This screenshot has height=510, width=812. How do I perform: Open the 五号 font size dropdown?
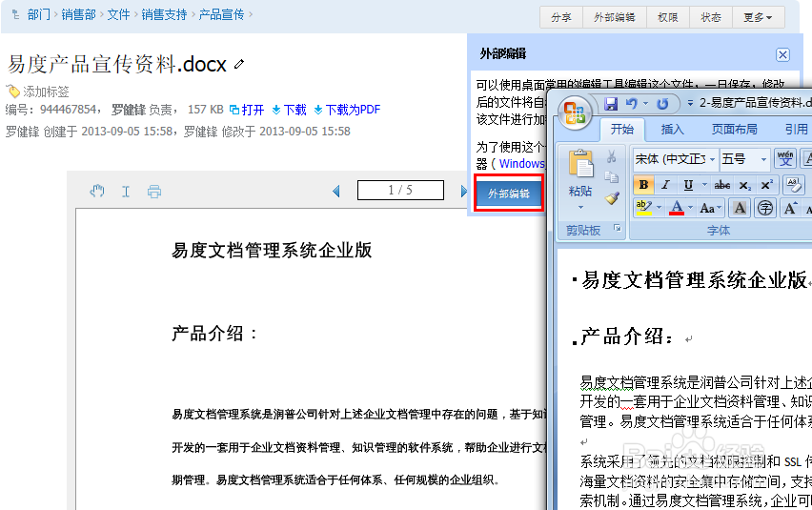(763, 159)
